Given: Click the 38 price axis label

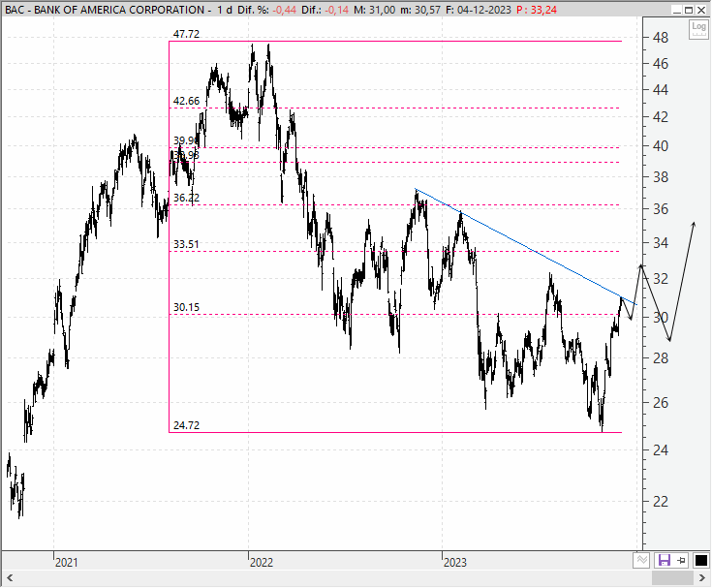Looking at the screenshot, I should [x=661, y=177].
